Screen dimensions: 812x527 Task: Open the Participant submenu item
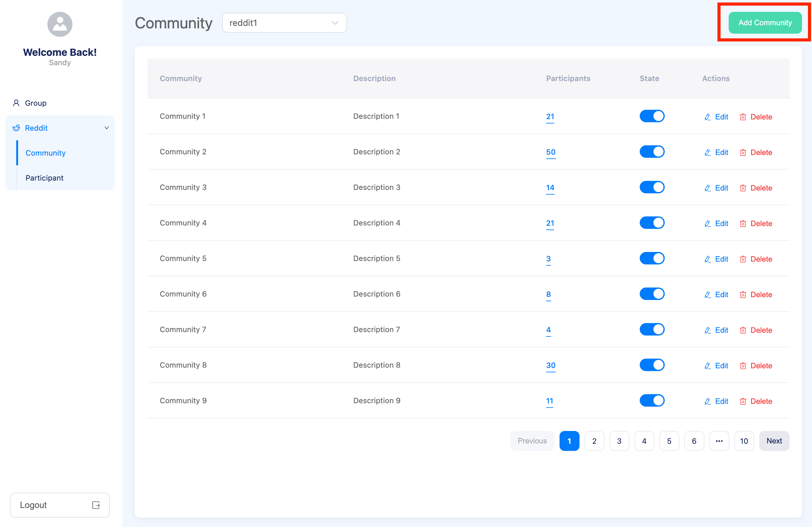point(44,178)
